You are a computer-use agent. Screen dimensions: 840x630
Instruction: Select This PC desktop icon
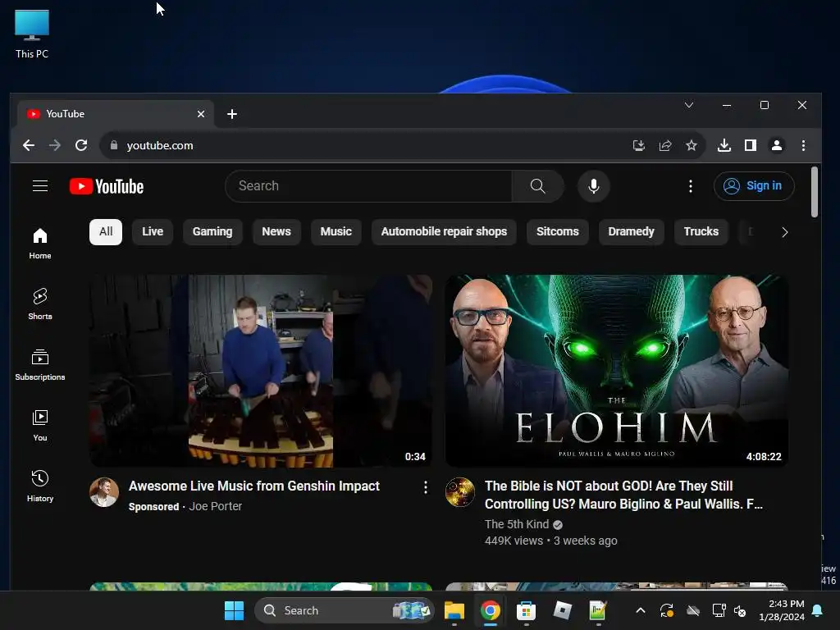click(x=32, y=34)
